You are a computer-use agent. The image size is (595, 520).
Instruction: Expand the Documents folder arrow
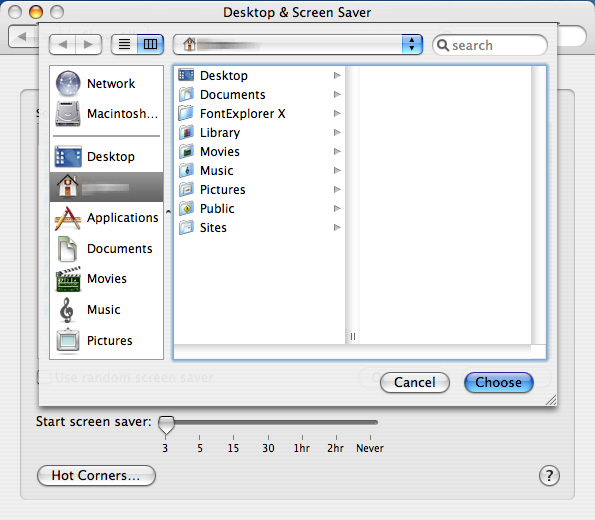click(337, 94)
